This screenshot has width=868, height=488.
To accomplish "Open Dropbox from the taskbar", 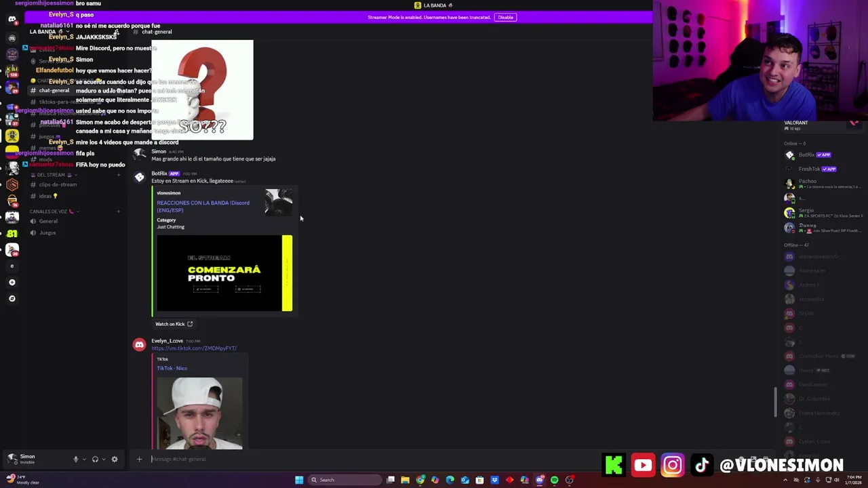I will click(495, 480).
